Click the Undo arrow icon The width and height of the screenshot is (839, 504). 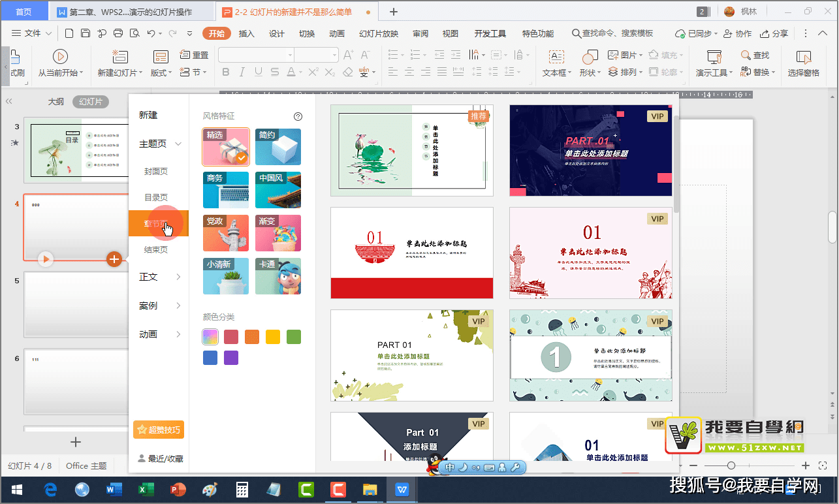pos(151,33)
